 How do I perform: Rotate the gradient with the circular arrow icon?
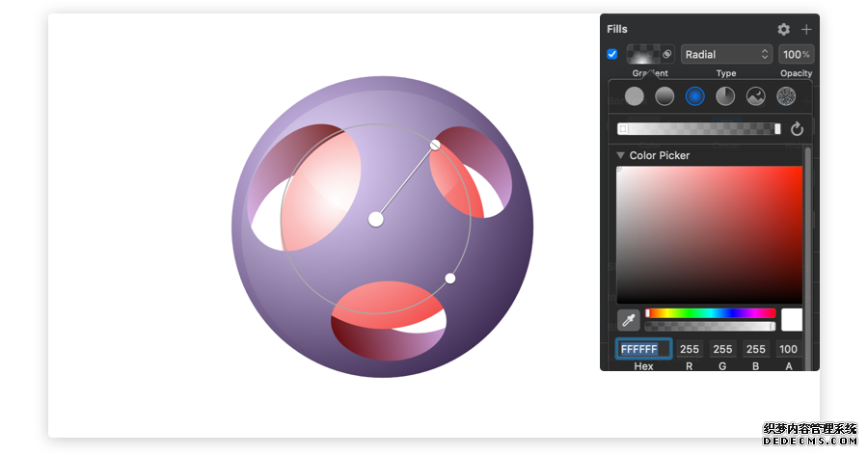[x=797, y=129]
